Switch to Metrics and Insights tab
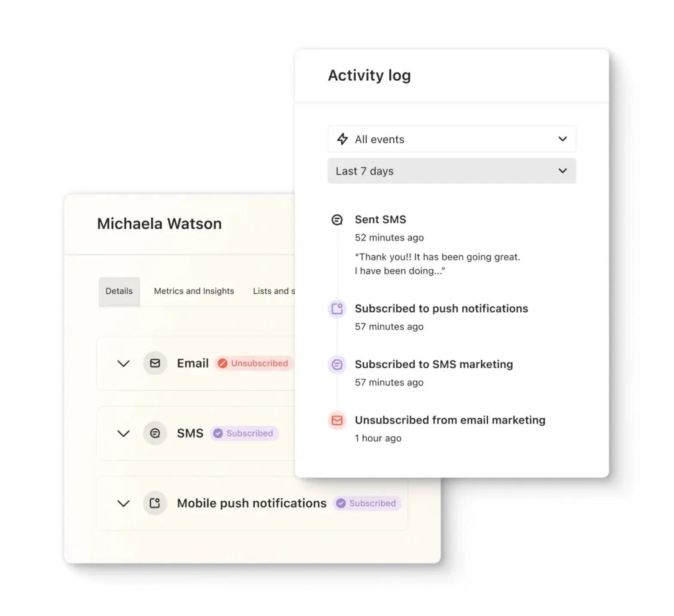The width and height of the screenshot is (674, 616). coord(193,291)
